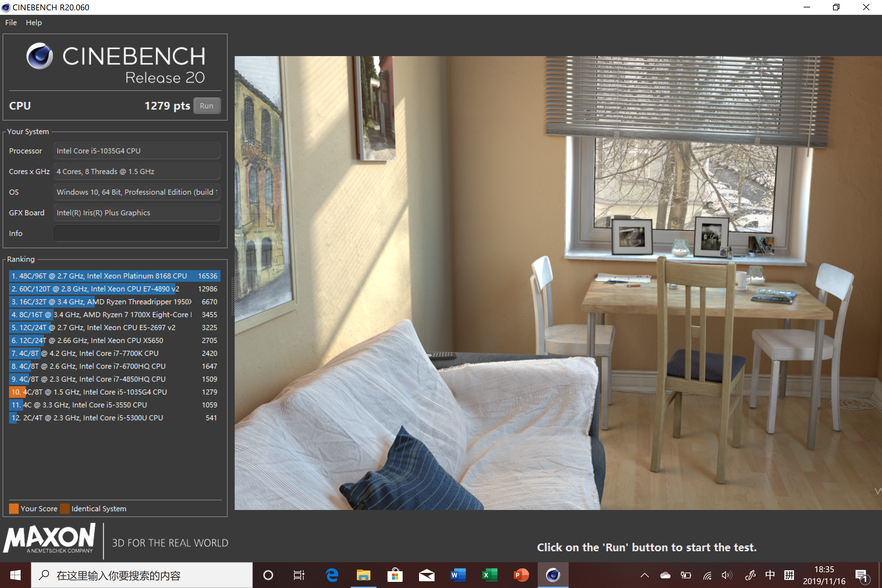Select ranking row 6 Xeon X5650
Screen dimensions: 882x588
point(114,340)
